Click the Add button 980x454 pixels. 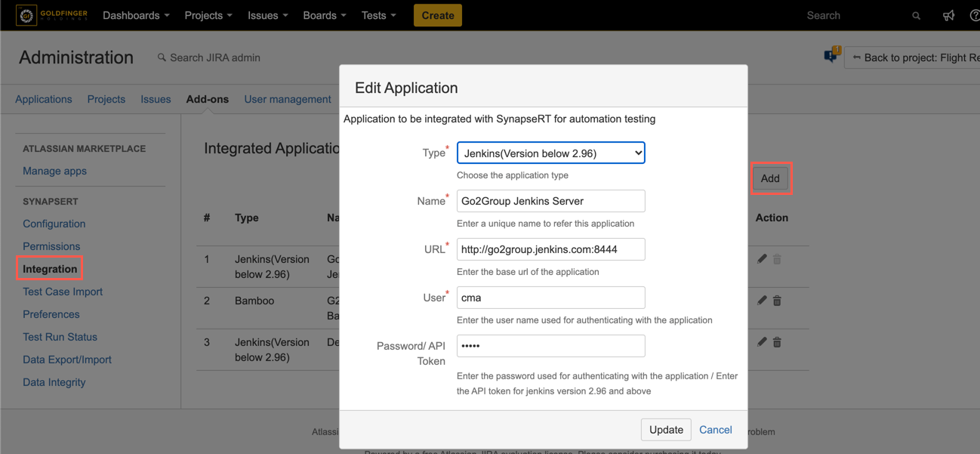770,178
